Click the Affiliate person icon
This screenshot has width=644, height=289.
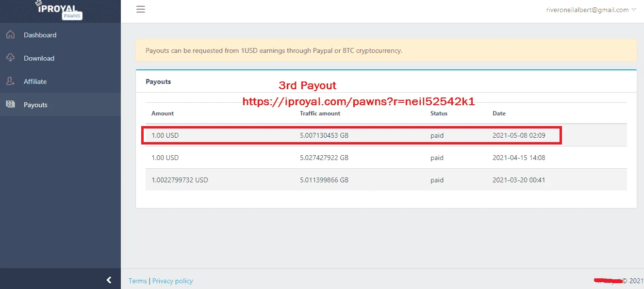(10, 81)
